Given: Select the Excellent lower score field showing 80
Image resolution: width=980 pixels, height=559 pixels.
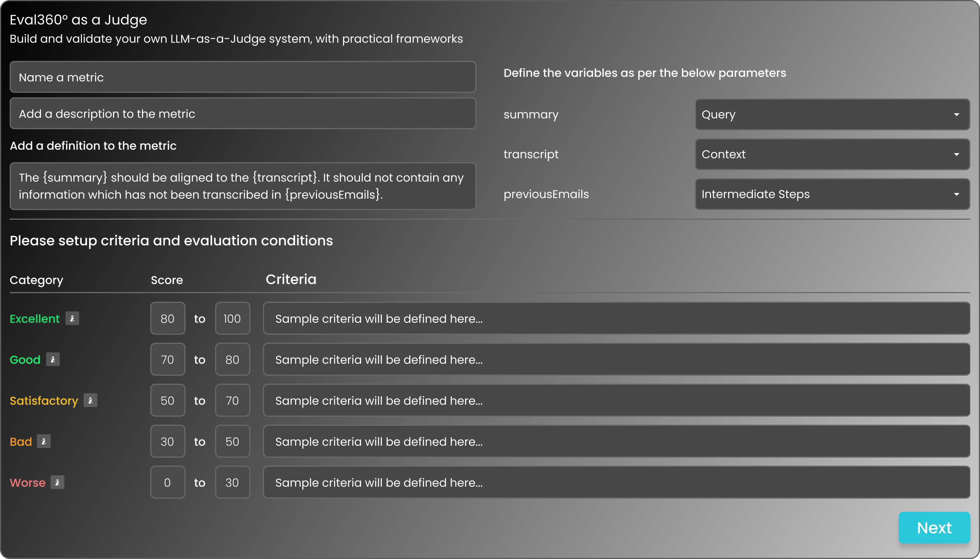Looking at the screenshot, I should [167, 318].
